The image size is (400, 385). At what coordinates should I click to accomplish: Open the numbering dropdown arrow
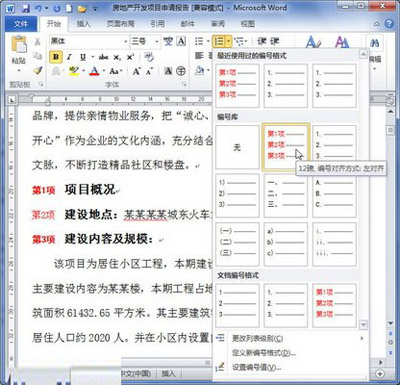[228, 42]
